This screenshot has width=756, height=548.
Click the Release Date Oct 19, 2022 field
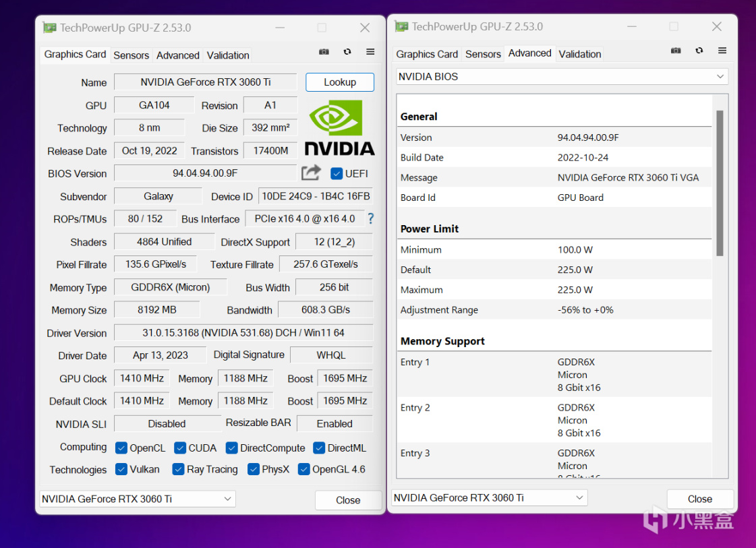click(150, 151)
